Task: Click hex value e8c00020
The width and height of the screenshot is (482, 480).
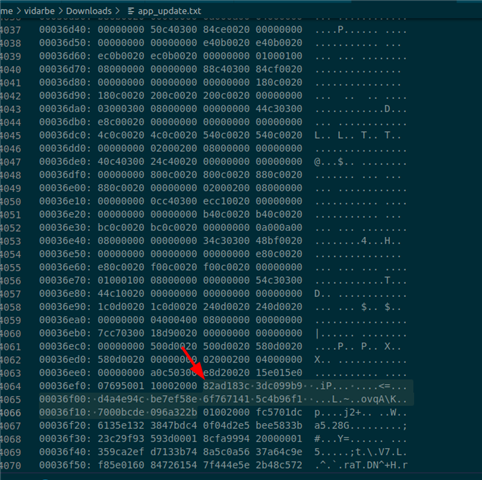Action: point(121,122)
